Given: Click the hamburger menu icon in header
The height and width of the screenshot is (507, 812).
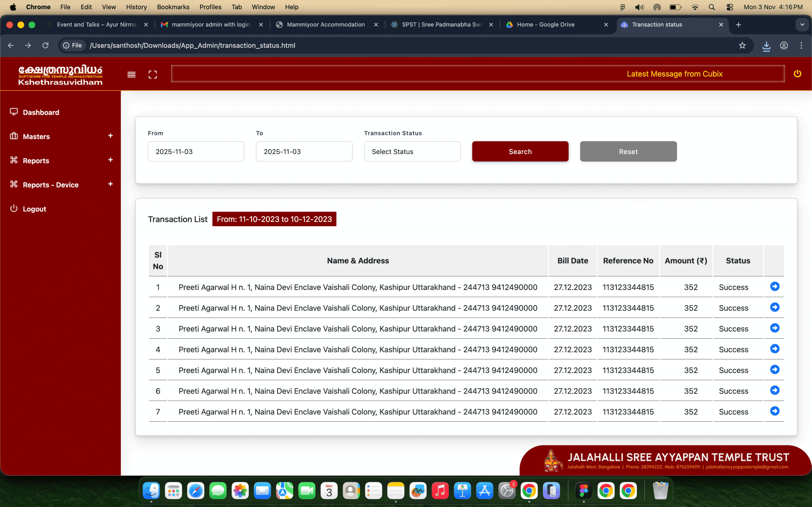Looking at the screenshot, I should point(131,74).
